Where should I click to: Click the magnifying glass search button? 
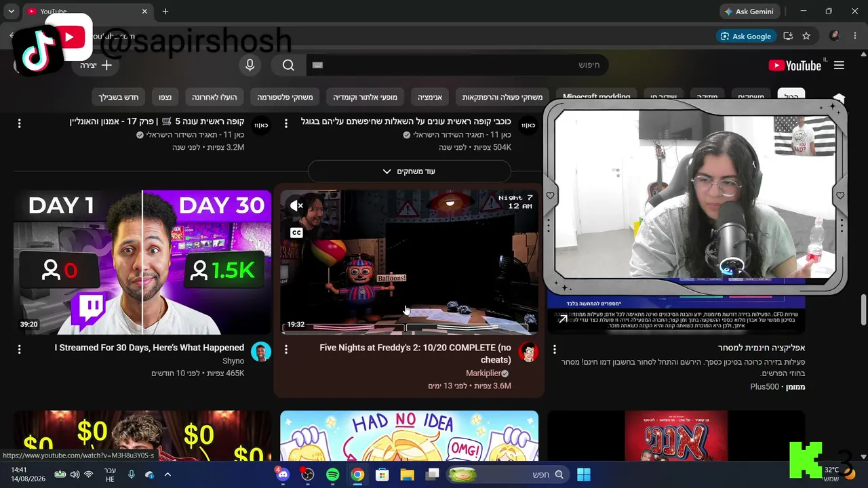(288, 65)
